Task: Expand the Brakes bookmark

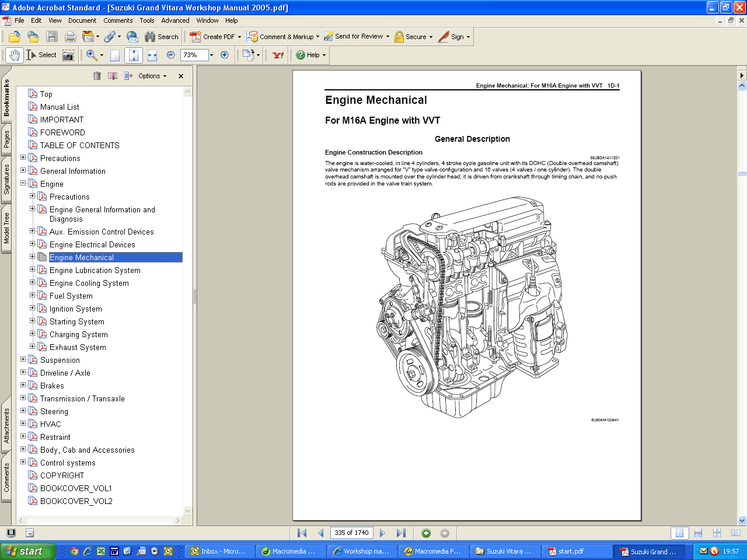Action: (x=23, y=385)
